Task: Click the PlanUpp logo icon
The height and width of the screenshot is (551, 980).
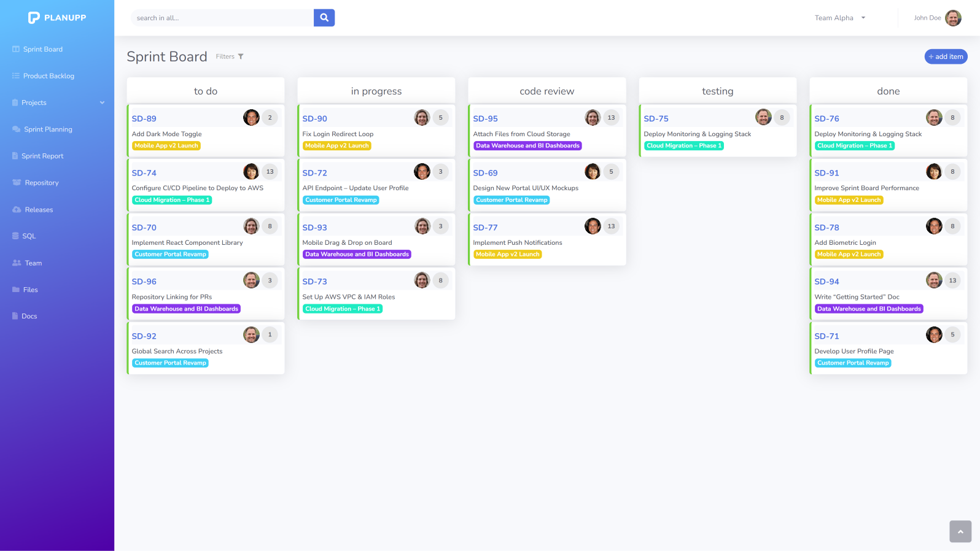Action: (x=34, y=18)
